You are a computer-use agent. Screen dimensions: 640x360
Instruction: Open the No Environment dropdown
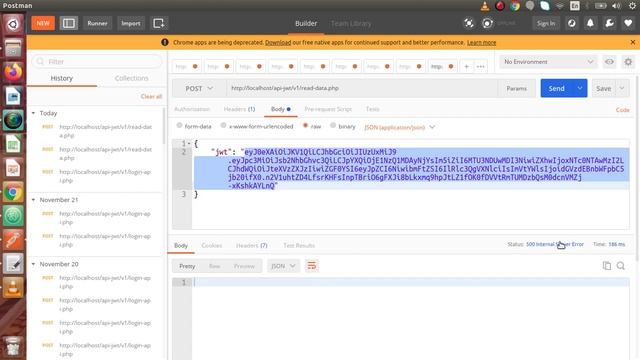point(548,62)
